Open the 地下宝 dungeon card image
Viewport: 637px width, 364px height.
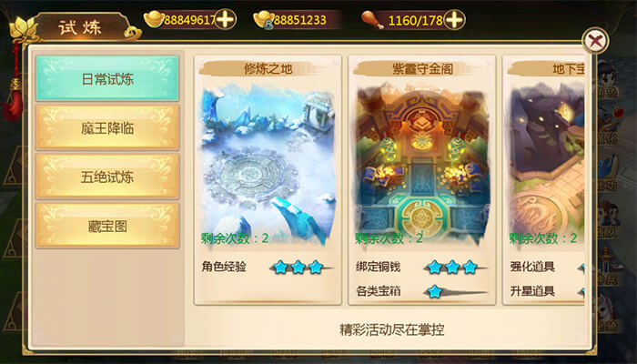(x=547, y=165)
